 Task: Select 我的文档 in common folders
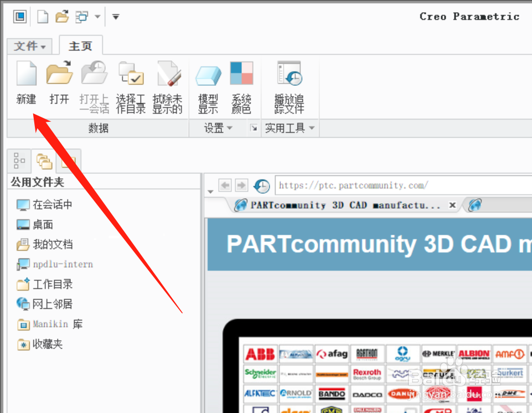coord(44,244)
